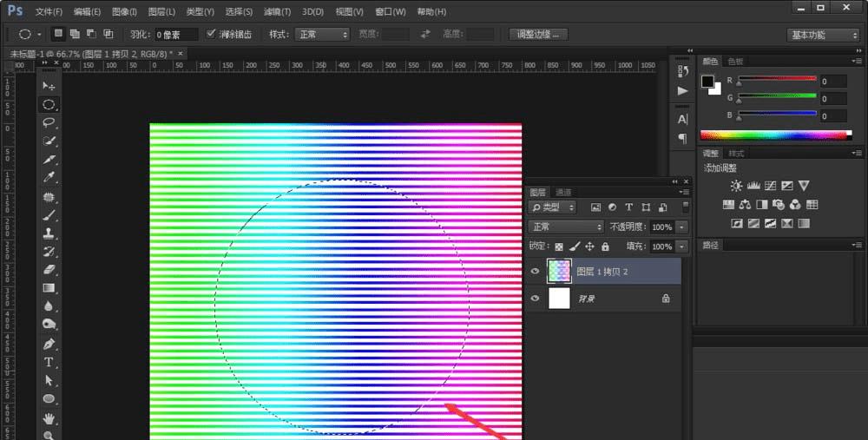Switch to the 样式 panel tab
The height and width of the screenshot is (440, 868).
click(736, 154)
